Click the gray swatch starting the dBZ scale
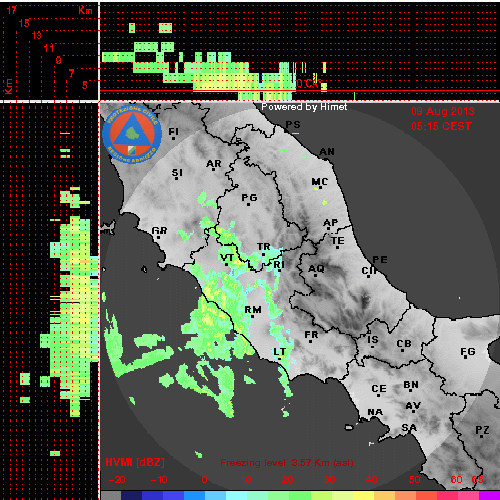Screen dimensions: 500x500 111,495
